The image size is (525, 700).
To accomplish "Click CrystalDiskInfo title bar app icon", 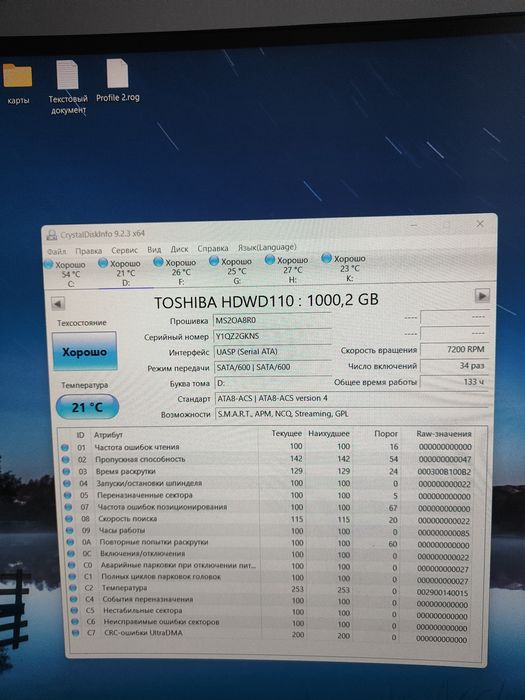I will point(52,234).
